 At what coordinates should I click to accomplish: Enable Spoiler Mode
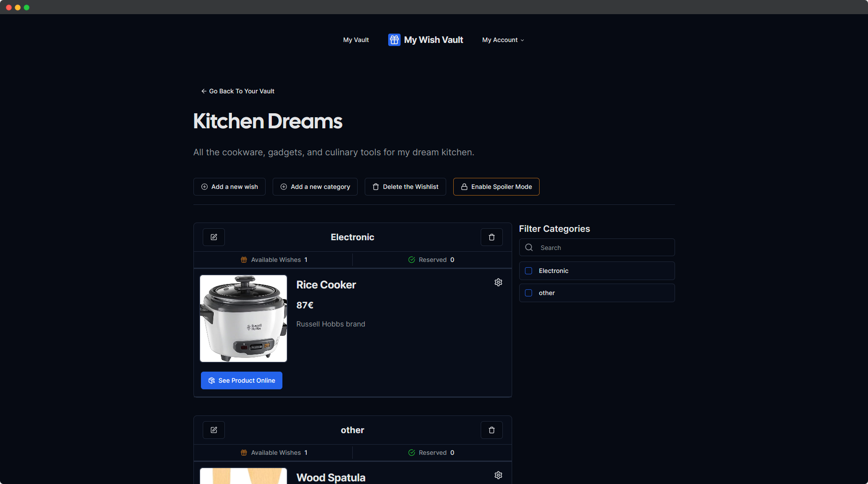click(x=496, y=187)
